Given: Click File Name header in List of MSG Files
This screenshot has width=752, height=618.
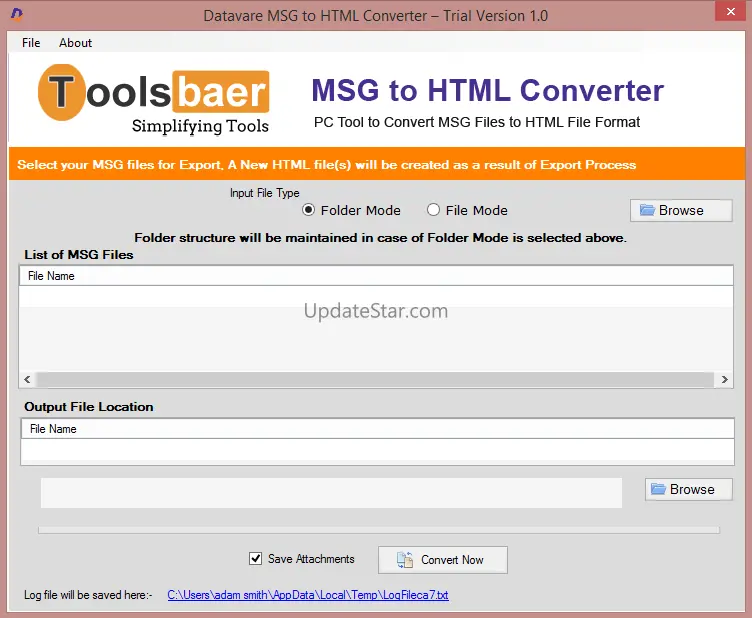Looking at the screenshot, I should click(x=376, y=276).
